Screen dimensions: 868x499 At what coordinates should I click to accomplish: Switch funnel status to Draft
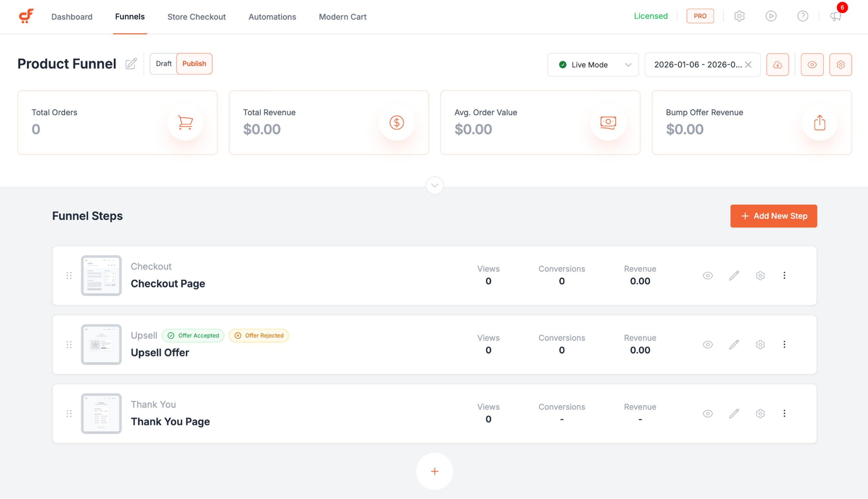point(163,64)
